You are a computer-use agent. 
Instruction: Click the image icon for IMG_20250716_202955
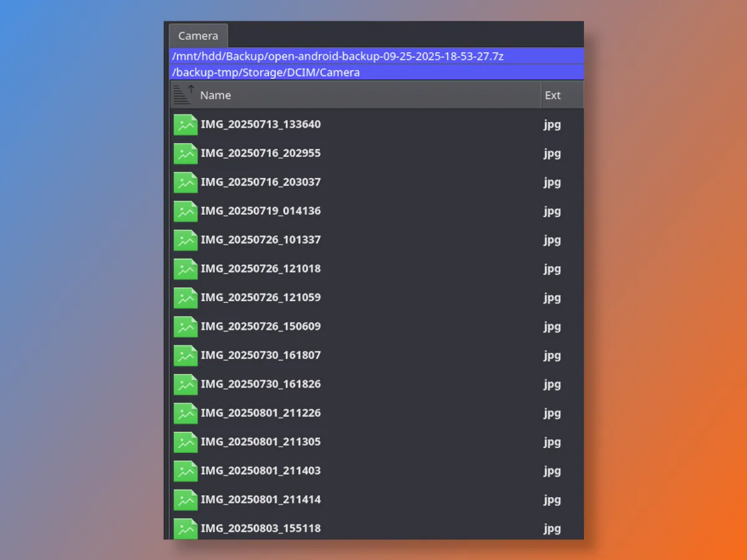pos(185,153)
